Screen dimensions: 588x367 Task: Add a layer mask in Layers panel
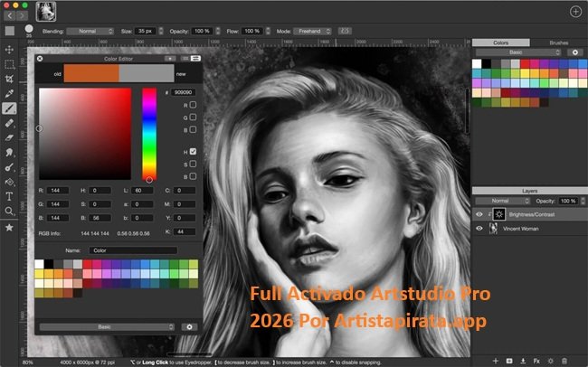(x=509, y=361)
